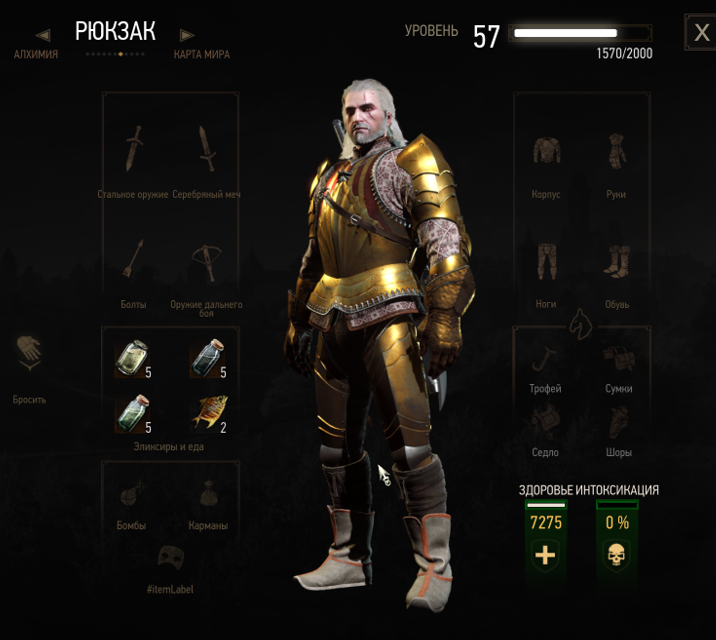Screen dimensions: 716x640
Task: Select the bolts arrow slot
Action: (x=133, y=259)
